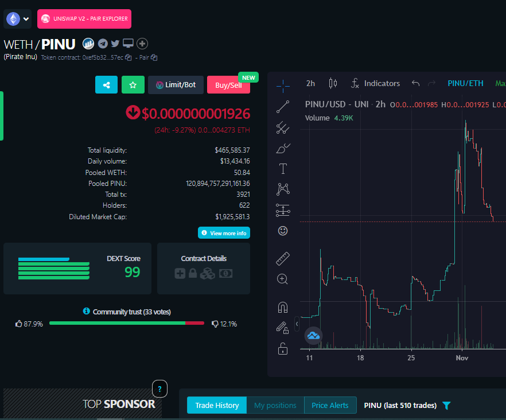Screen dimensions: 506x420
Task: Click the redo arrow in chart toolbar
Action: point(431,83)
